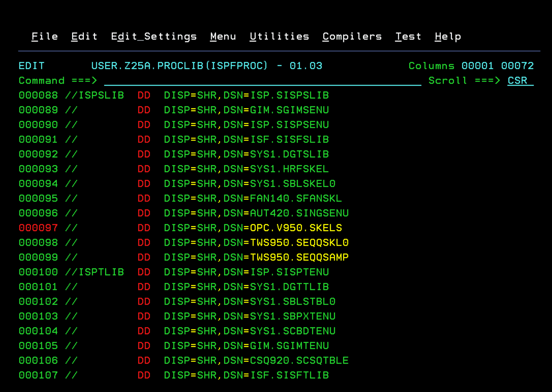Screen dimensions: 552x392
Task: Select line number 000107
Action: point(38,375)
